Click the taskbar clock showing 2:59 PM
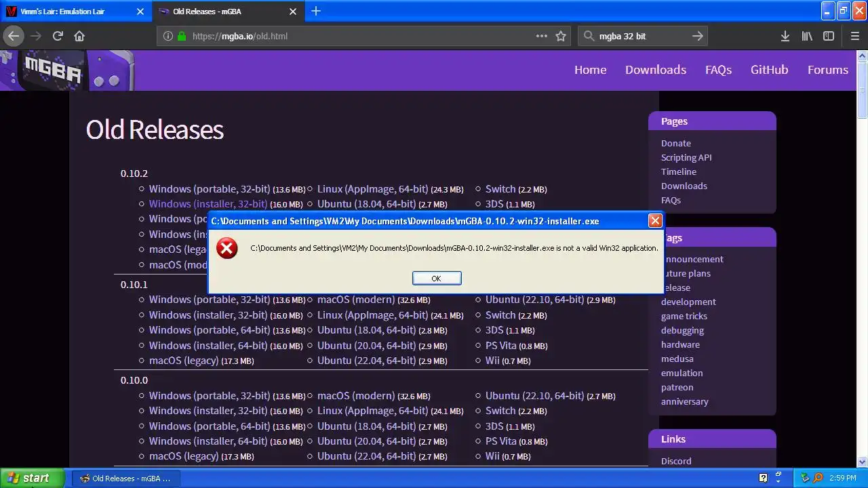This screenshot has width=868, height=488. click(843, 478)
